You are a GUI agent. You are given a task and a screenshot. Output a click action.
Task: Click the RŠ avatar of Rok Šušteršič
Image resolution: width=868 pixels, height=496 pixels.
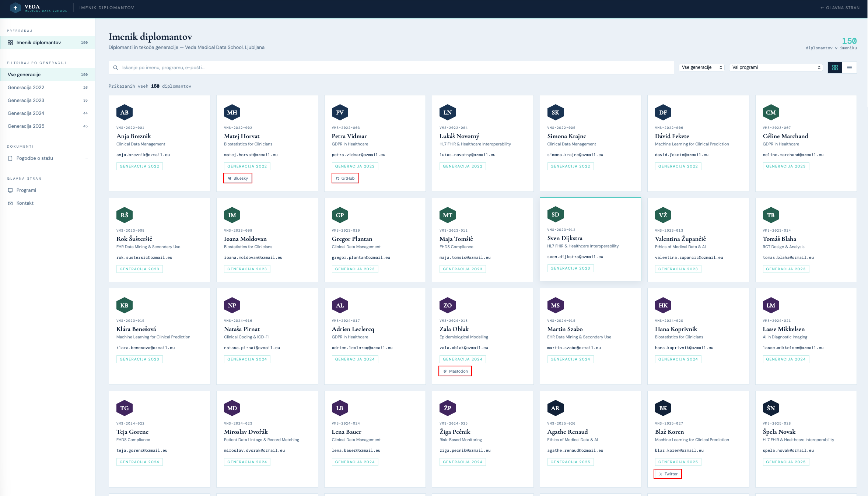click(x=125, y=215)
